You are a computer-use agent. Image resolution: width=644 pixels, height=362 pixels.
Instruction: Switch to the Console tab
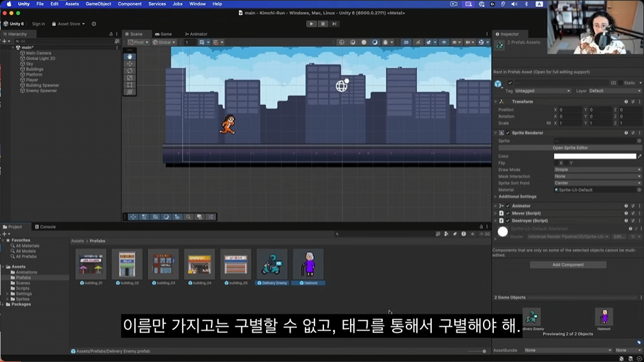45,226
